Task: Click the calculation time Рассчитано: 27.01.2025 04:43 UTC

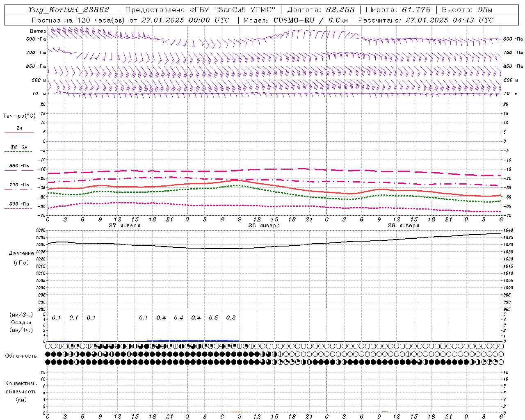Action: (x=426, y=20)
